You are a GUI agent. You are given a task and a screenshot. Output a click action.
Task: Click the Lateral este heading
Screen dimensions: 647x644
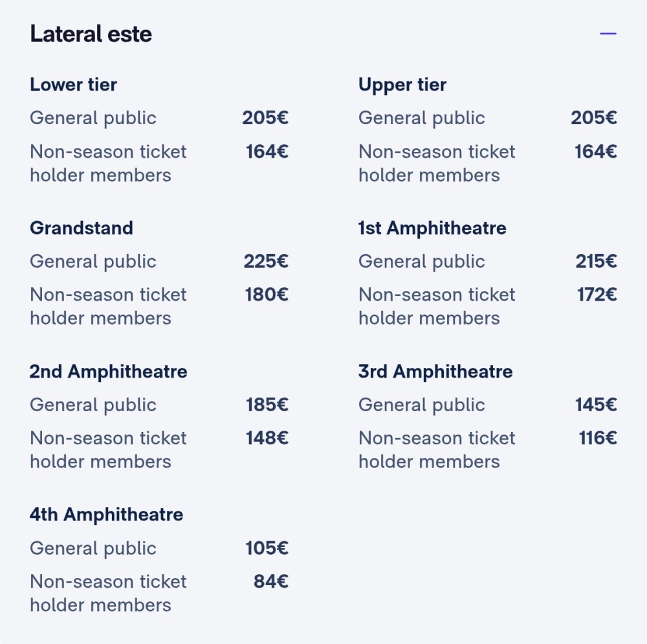pos(91,34)
